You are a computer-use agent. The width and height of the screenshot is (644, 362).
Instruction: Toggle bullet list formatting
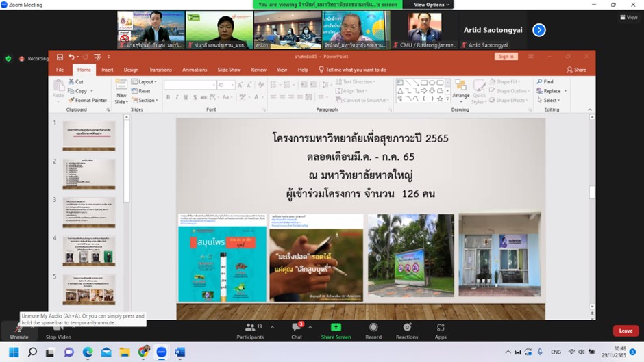coord(273,85)
